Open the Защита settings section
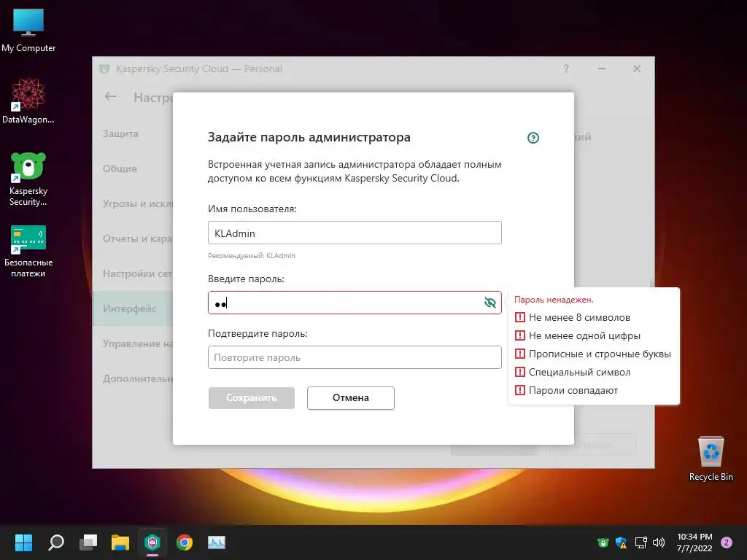The image size is (747, 560). pos(120,134)
